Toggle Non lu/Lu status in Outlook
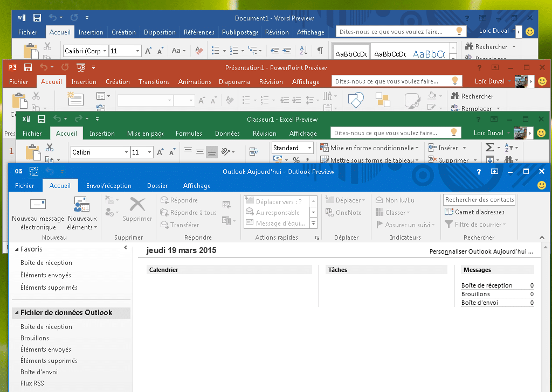 [x=395, y=200]
